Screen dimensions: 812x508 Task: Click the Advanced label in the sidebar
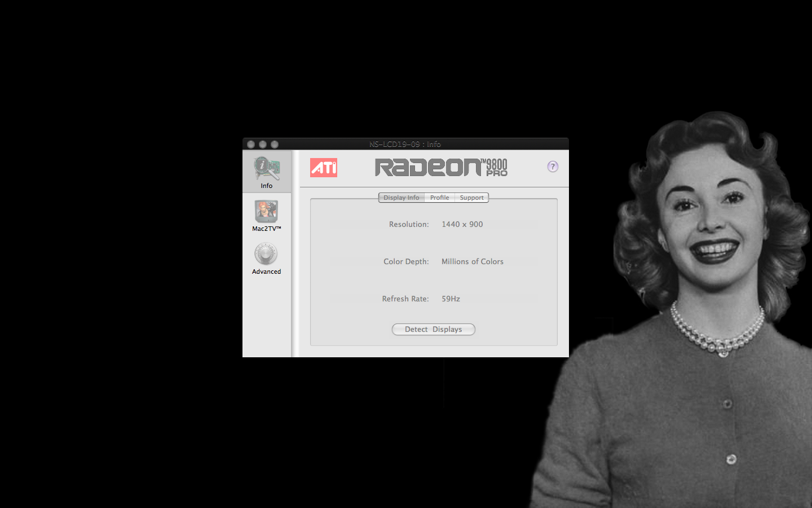point(266,271)
